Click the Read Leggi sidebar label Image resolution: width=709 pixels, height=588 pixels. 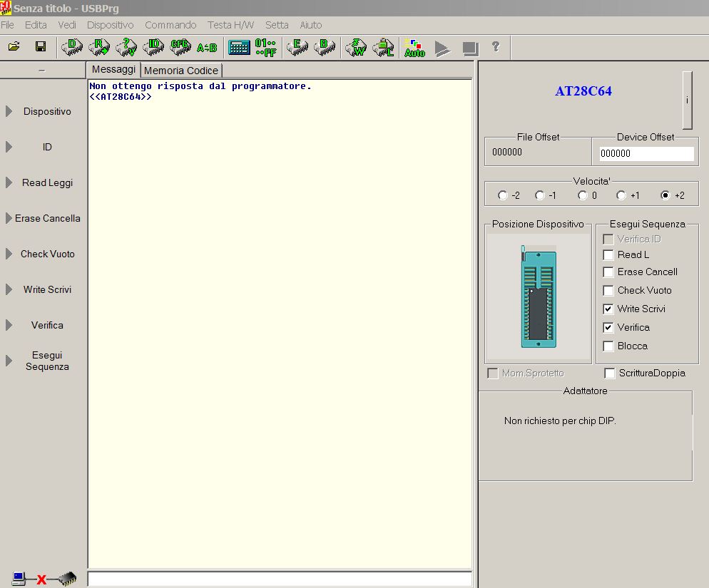tap(48, 182)
